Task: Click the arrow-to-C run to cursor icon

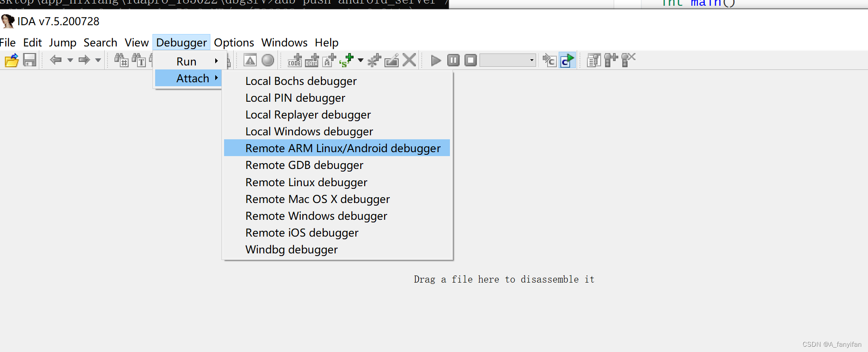Action: (549, 60)
